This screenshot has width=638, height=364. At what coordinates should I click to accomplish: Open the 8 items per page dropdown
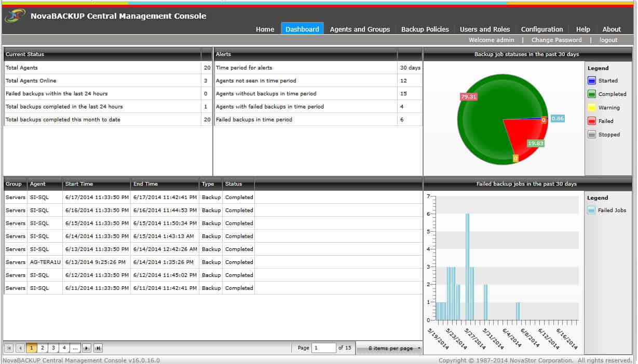tap(390, 348)
